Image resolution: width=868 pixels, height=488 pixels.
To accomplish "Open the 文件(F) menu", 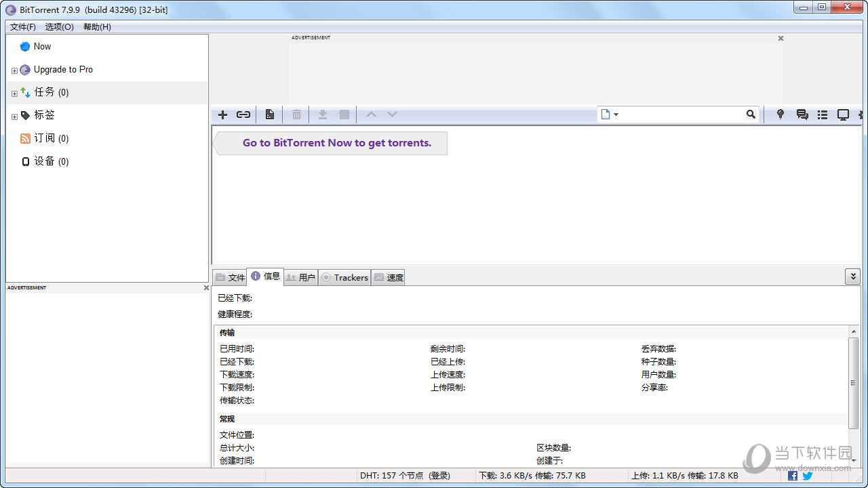I will 23,27.
